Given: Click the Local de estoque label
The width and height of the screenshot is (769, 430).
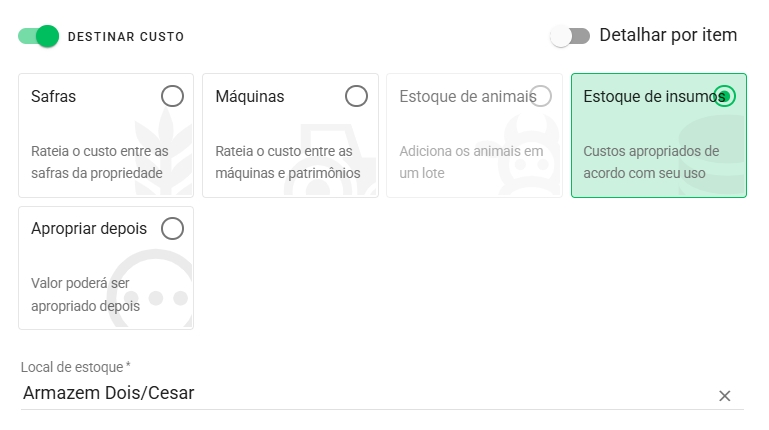Looking at the screenshot, I should [76, 367].
